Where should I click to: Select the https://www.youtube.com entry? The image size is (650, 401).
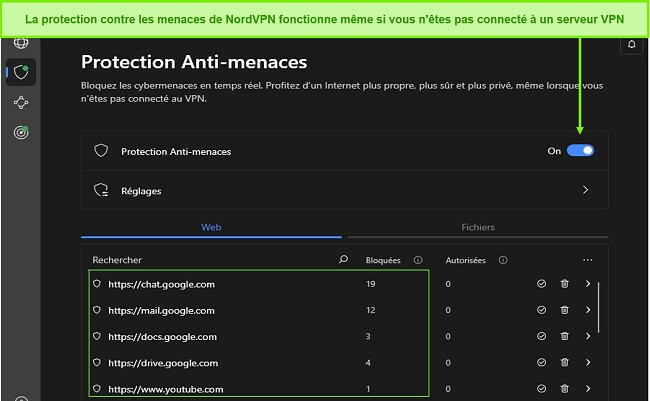click(166, 389)
